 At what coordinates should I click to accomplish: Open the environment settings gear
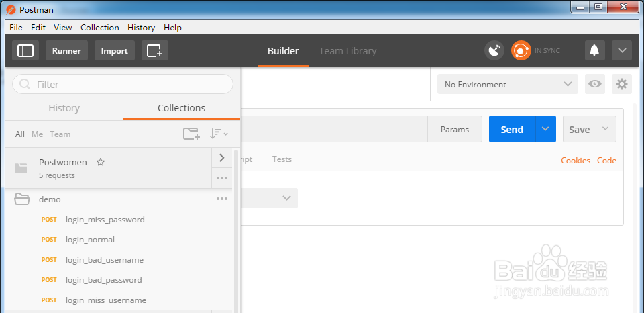[623, 84]
